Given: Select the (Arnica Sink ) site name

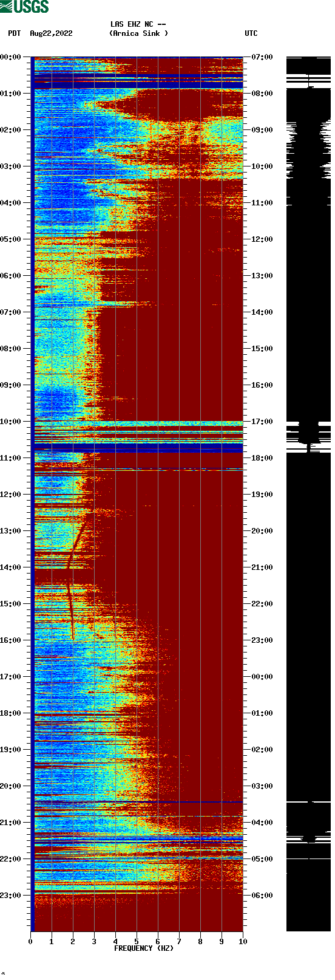Looking at the screenshot, I should 138,33.
